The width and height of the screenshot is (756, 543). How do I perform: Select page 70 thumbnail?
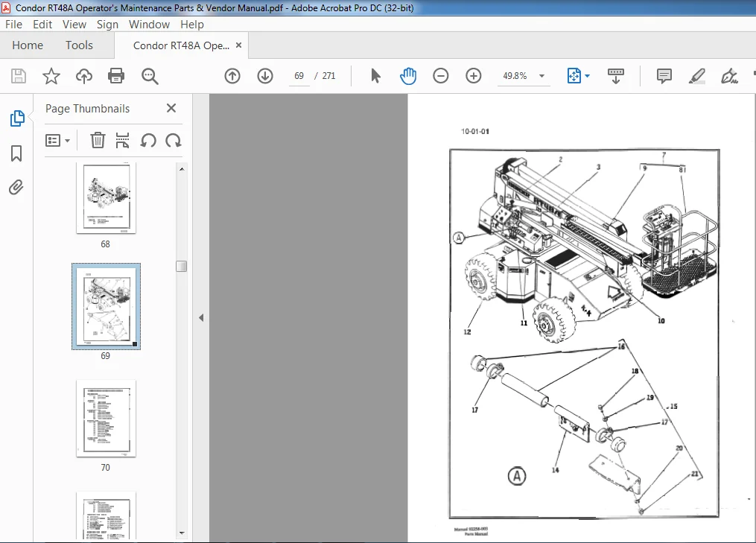coord(106,419)
